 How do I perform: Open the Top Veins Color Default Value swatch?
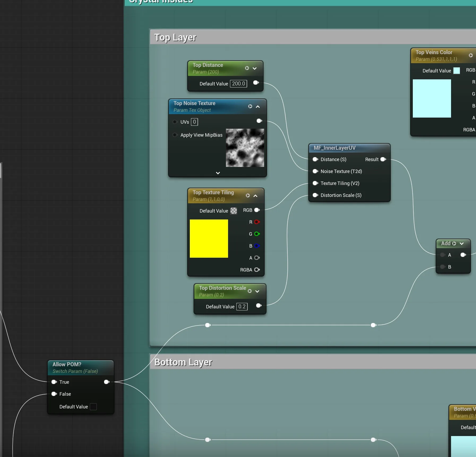coord(457,71)
